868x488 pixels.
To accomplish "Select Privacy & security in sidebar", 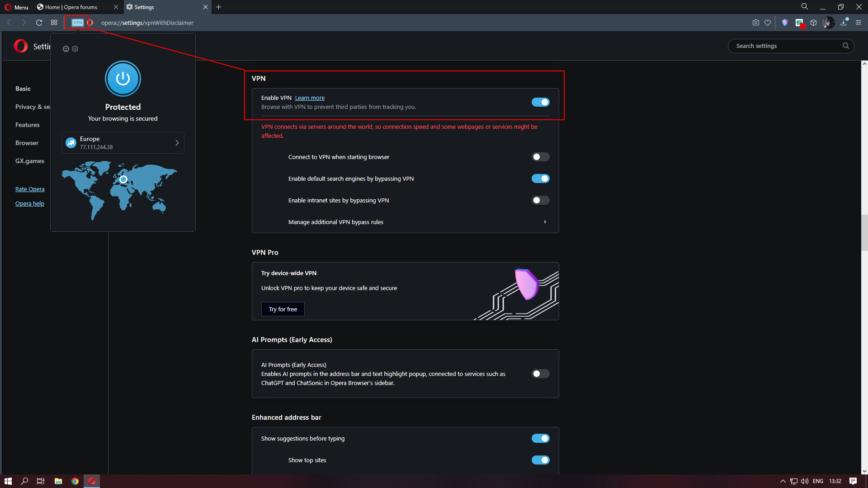I will point(33,107).
